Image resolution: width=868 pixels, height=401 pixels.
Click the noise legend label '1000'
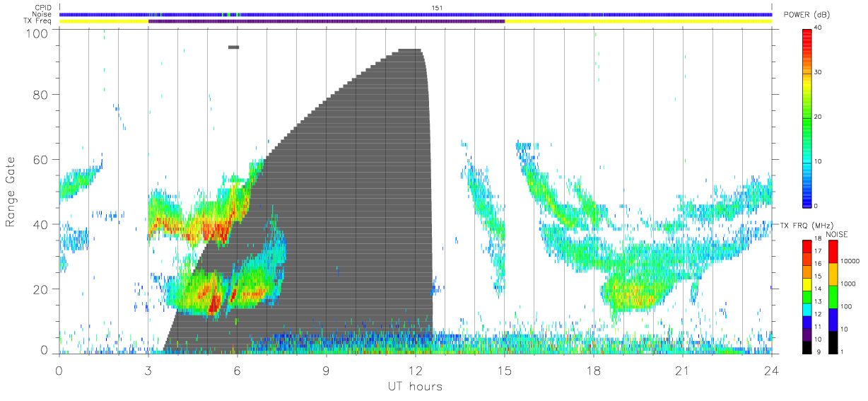849,284
